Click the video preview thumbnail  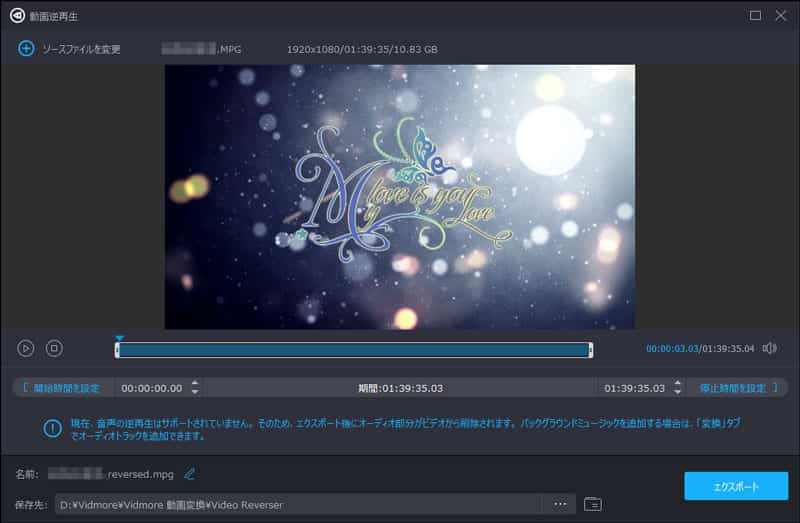(399, 196)
